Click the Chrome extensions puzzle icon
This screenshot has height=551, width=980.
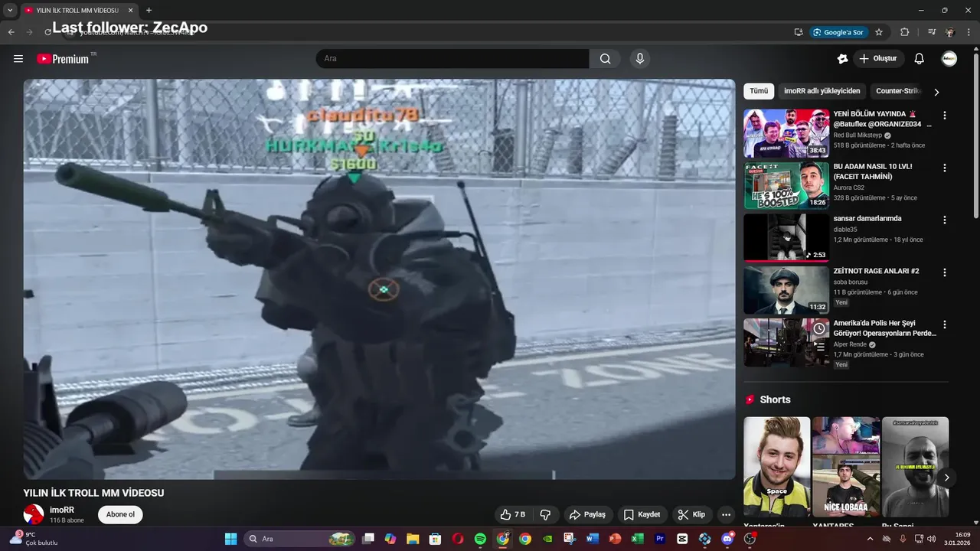point(904,32)
